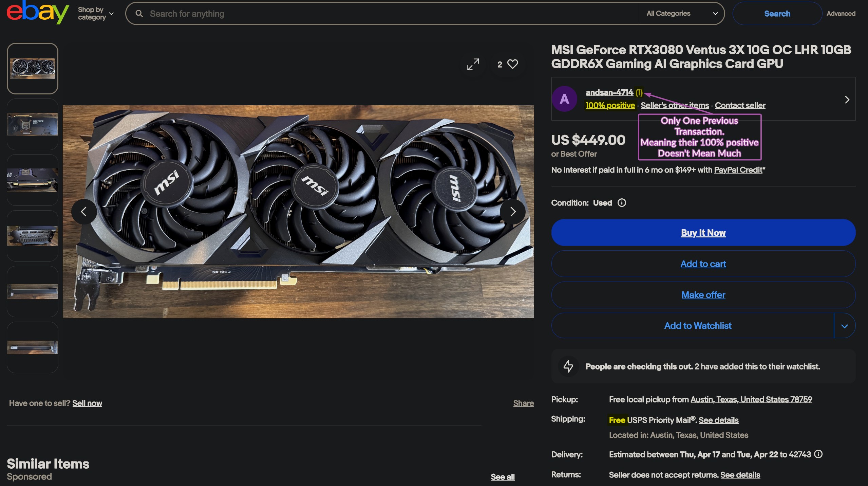Viewport: 868px width, 486px height.
Task: Expand the watchlist options dropdown arrow
Action: 845,326
